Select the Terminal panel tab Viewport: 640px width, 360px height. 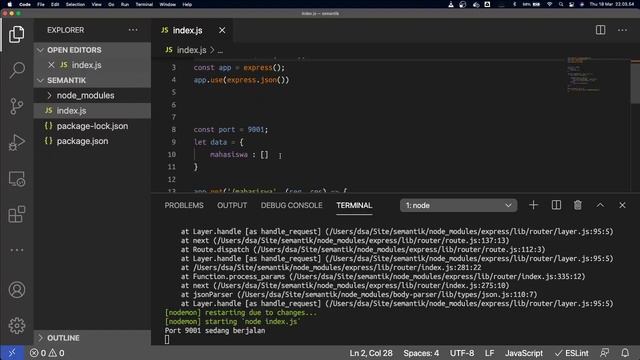(x=354, y=205)
